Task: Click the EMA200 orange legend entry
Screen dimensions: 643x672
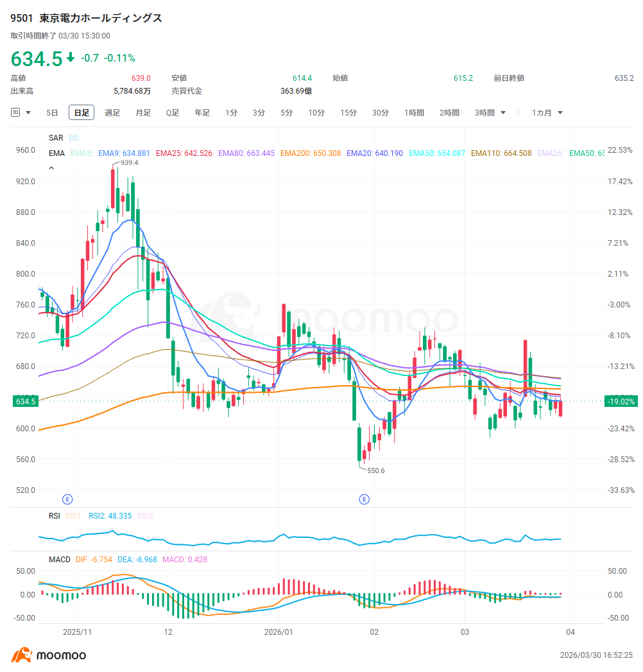Action: click(311, 153)
